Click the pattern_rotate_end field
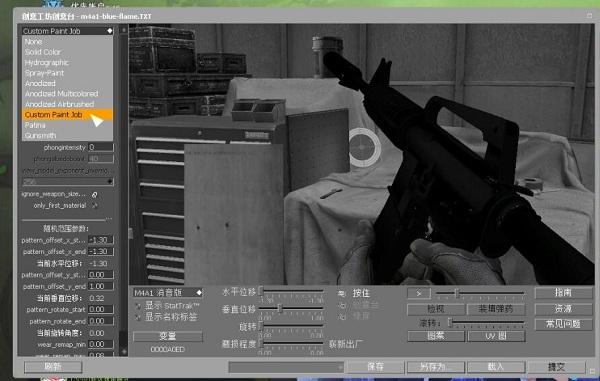Screen dimensions: 600x381 pyautogui.click(x=101, y=321)
